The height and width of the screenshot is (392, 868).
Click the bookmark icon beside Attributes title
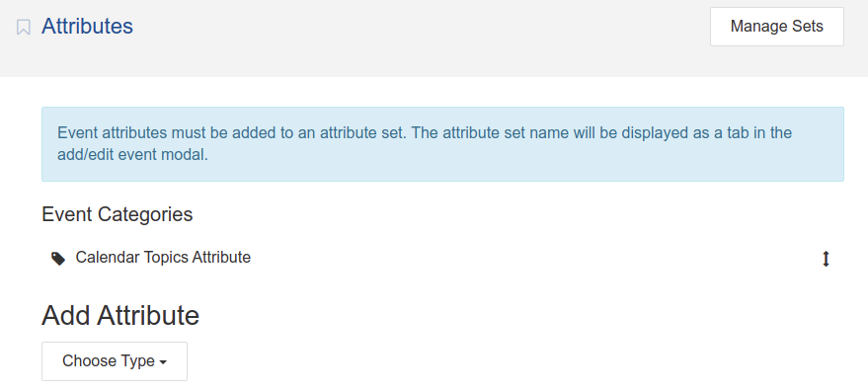tap(24, 27)
